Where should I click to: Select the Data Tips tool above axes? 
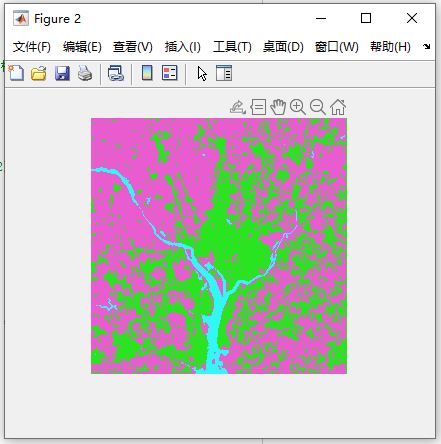(x=258, y=107)
